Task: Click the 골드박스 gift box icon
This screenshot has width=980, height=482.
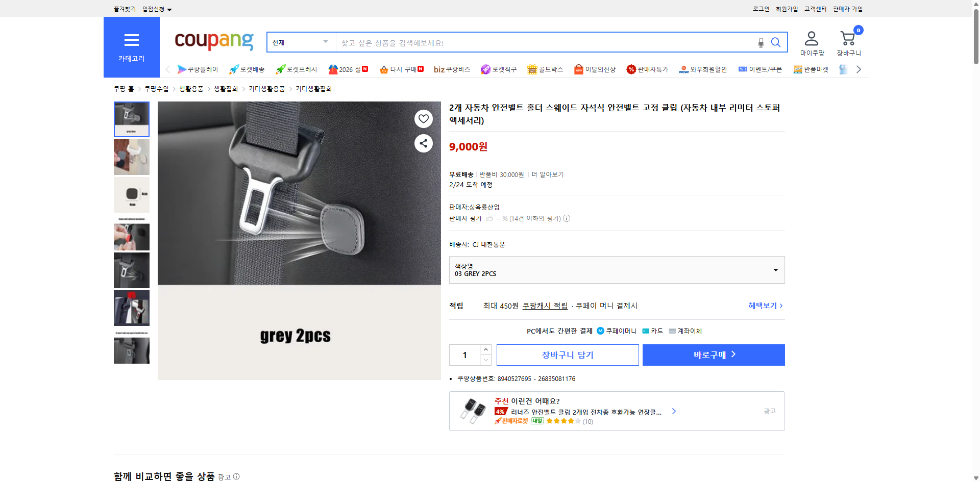Action: click(x=531, y=69)
